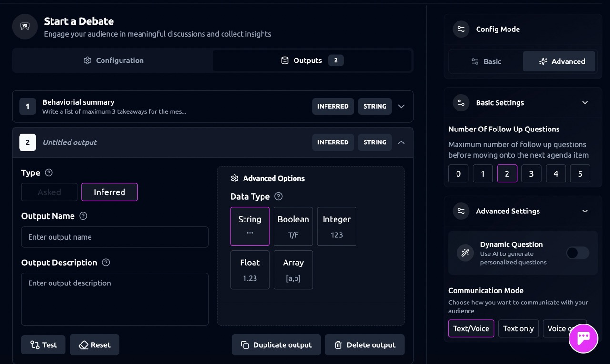
Task: Click the Output Description text area
Action: tap(115, 299)
